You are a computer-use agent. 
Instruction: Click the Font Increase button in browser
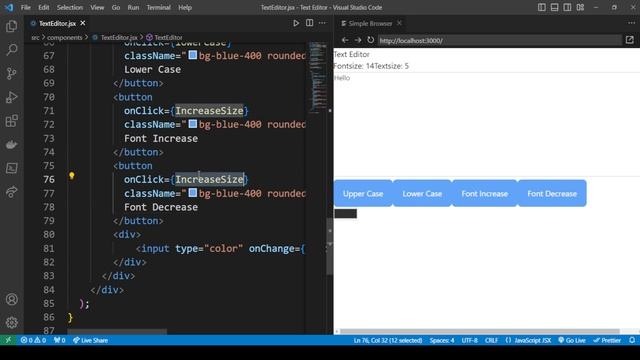[x=484, y=193]
